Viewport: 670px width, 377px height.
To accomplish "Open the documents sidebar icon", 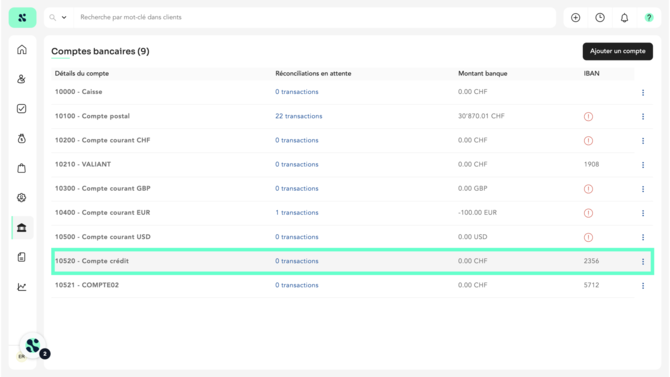I will click(x=22, y=257).
